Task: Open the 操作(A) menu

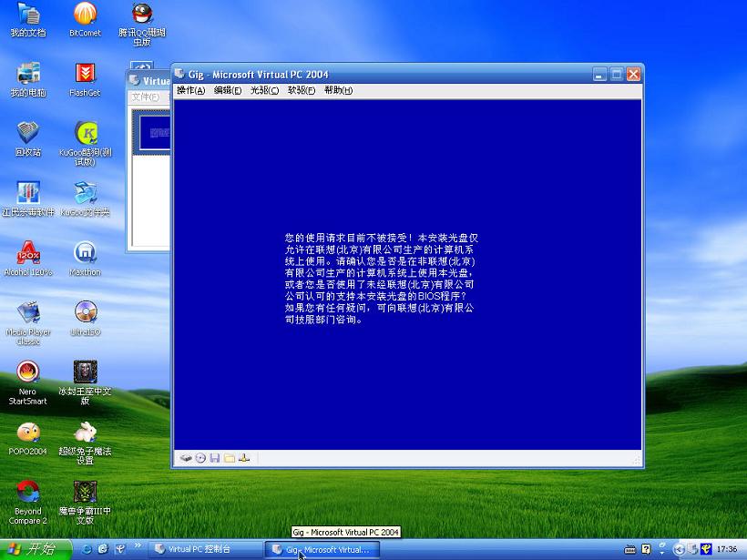Action: coord(190,90)
